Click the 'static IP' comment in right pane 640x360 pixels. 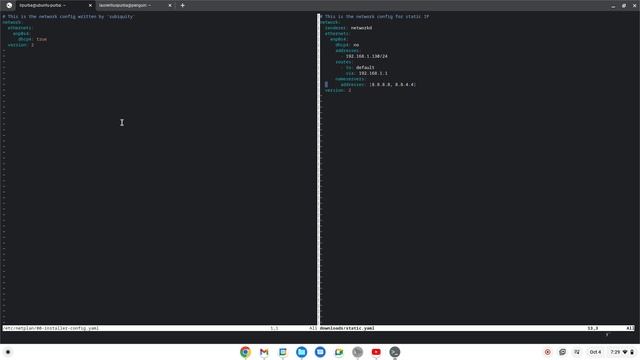[x=375, y=17]
